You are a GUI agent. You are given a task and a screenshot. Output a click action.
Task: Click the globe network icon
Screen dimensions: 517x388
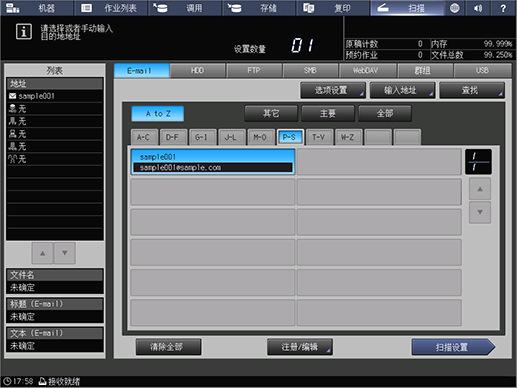coord(455,8)
